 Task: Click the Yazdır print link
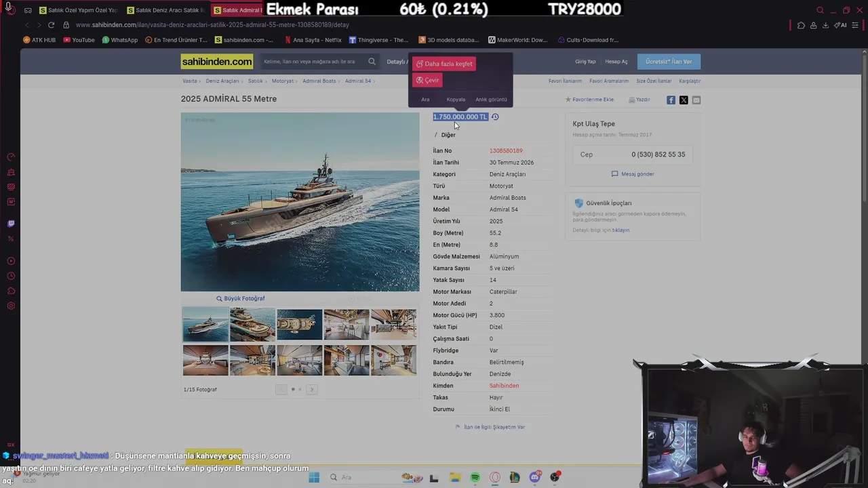pos(639,100)
